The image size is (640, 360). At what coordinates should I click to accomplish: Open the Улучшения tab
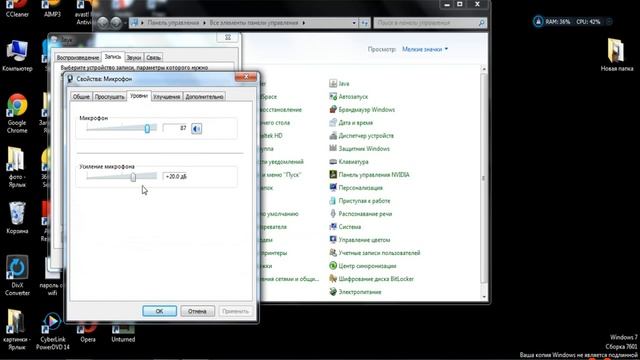167,97
